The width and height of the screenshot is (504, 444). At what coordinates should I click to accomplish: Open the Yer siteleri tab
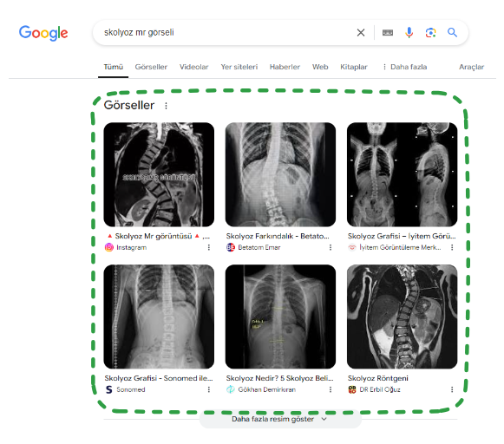click(x=239, y=67)
